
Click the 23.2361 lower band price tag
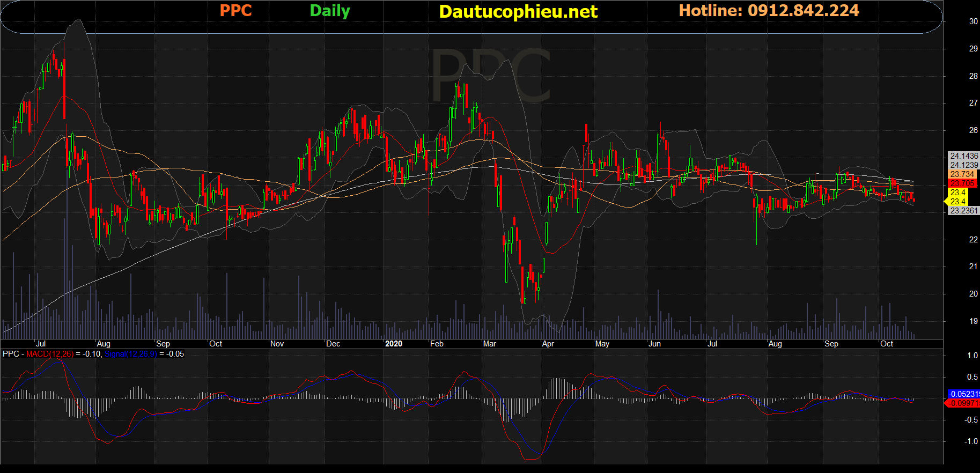pyautogui.click(x=964, y=211)
